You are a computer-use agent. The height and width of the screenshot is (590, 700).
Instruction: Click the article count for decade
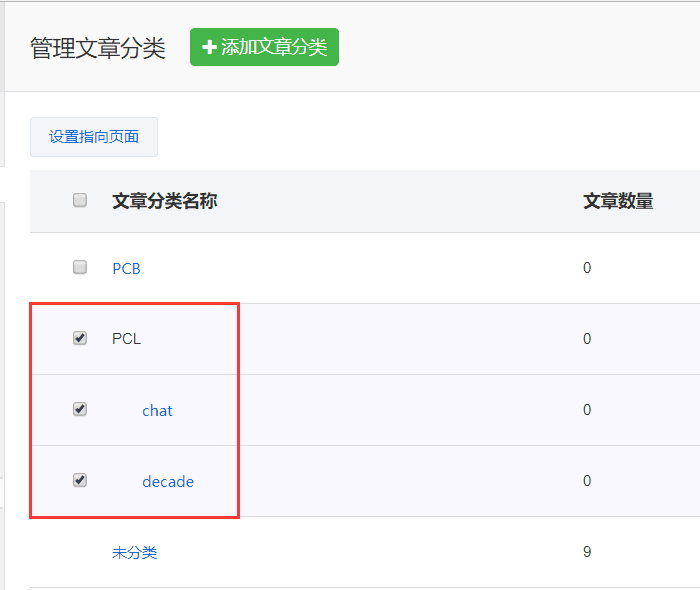[587, 481]
